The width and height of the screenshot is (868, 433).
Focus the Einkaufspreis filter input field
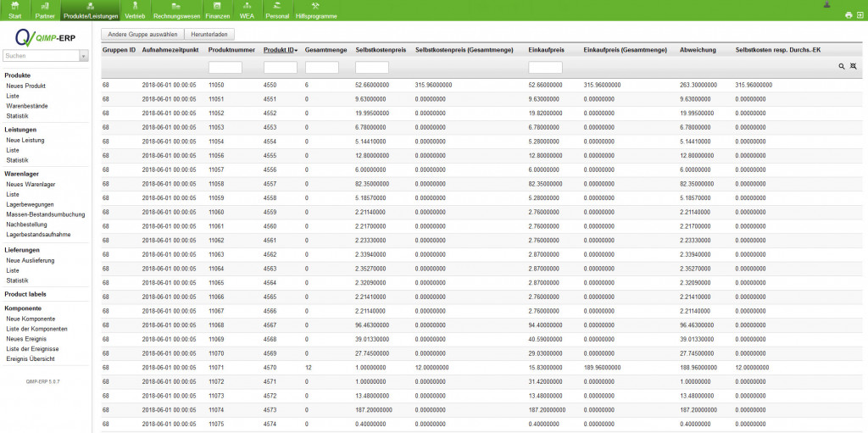point(545,67)
